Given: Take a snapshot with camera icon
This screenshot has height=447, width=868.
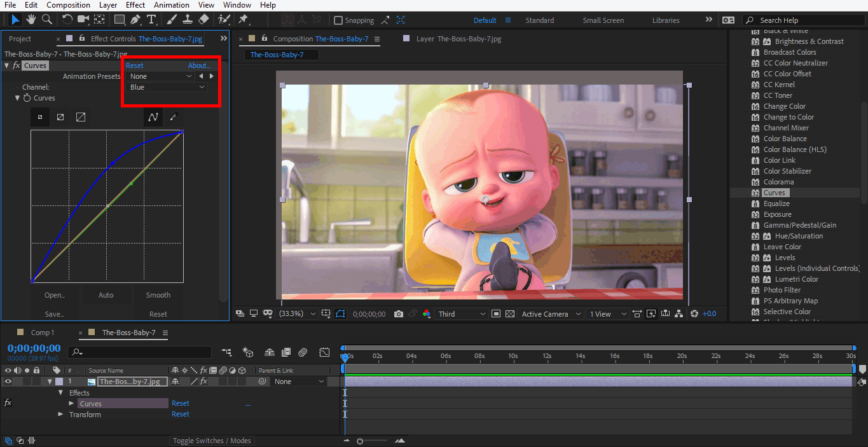Looking at the screenshot, I should [x=399, y=314].
